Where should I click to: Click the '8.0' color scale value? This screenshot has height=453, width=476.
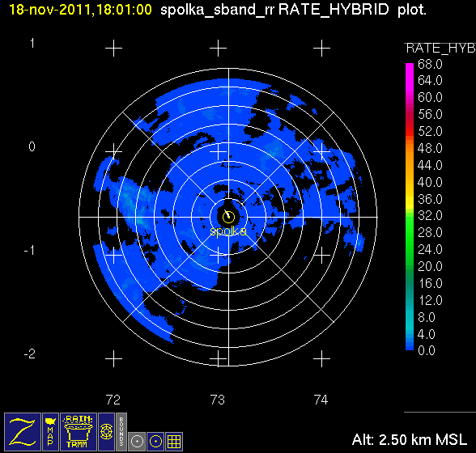427,317
